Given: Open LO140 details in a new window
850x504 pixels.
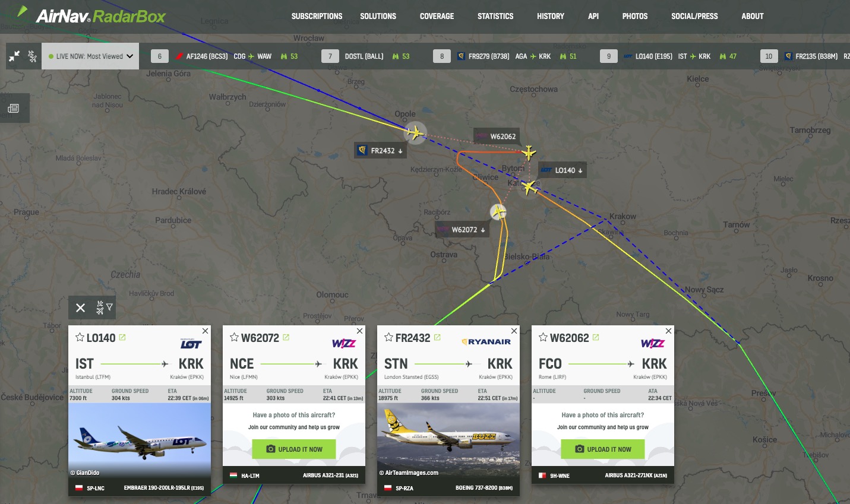Looking at the screenshot, I should [x=122, y=337].
